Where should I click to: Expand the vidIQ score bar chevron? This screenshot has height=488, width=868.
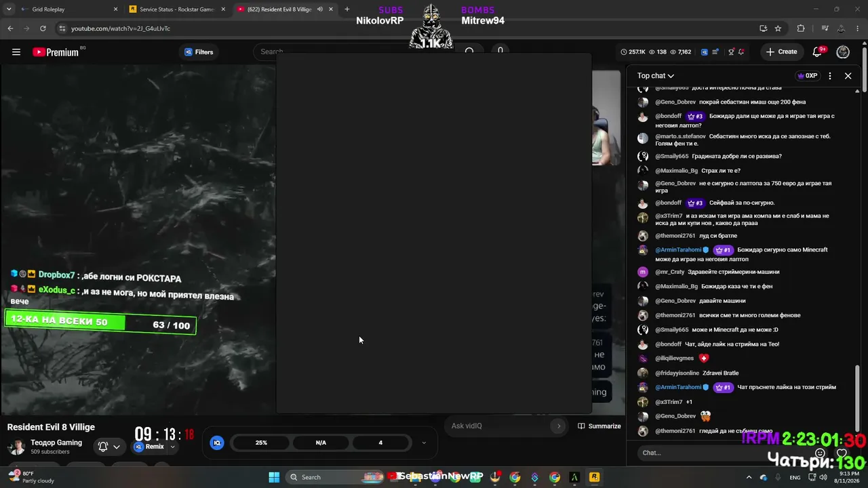[424, 443]
